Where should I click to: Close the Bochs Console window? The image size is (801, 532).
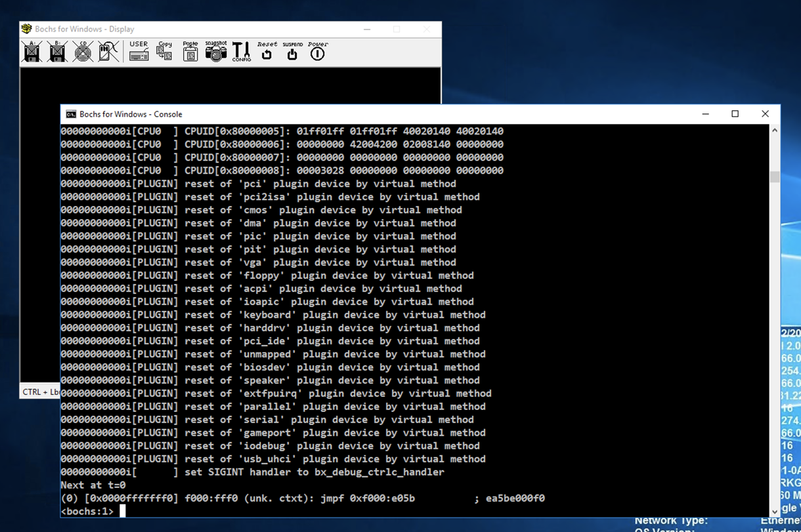pyautogui.click(x=765, y=114)
